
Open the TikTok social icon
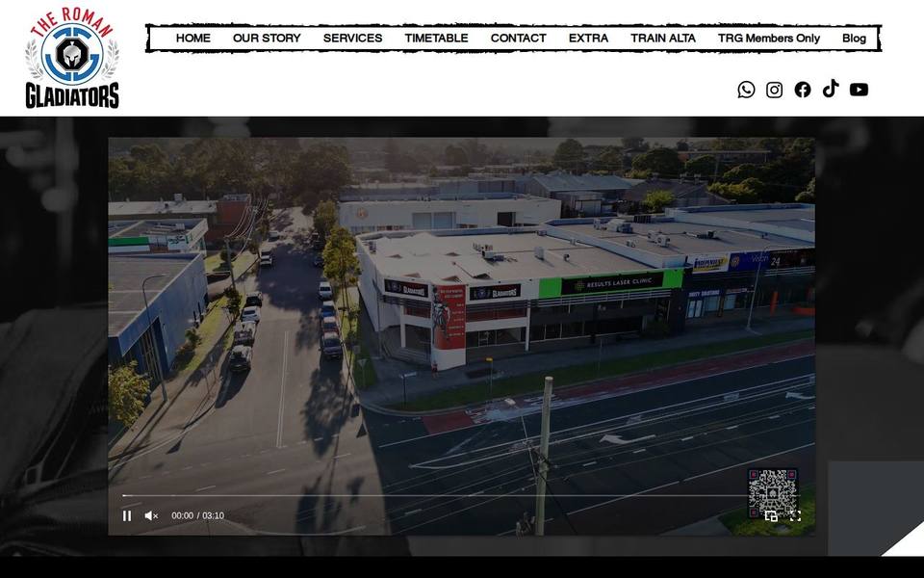coord(831,89)
